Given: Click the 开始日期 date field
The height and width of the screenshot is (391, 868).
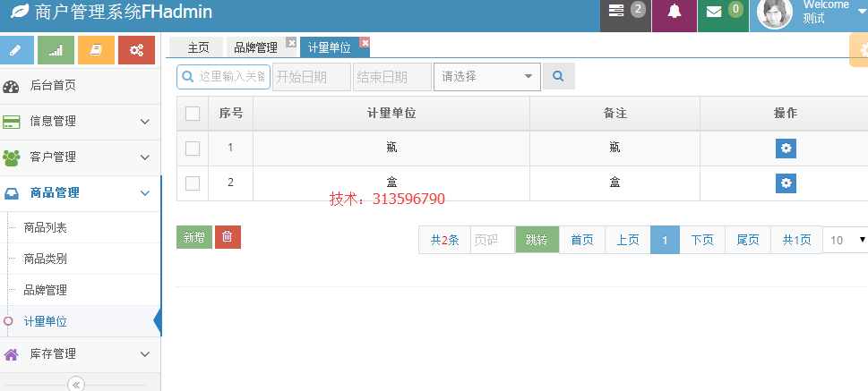Looking at the screenshot, I should click(312, 76).
